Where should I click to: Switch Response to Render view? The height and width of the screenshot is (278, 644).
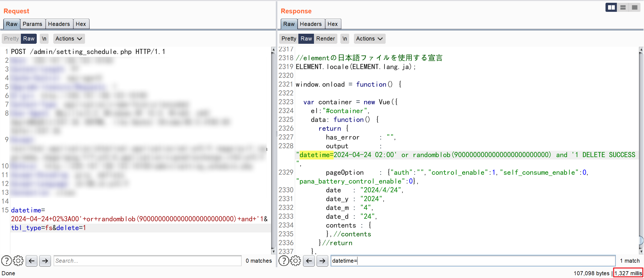tap(326, 38)
